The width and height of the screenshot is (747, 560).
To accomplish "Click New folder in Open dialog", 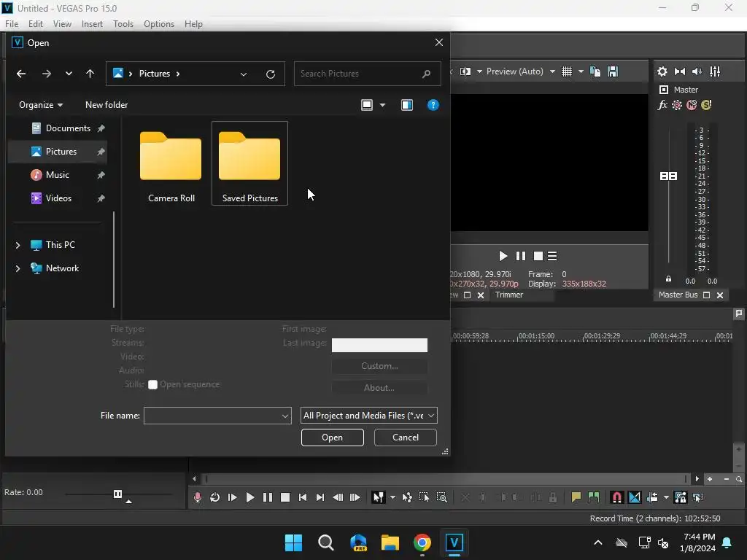I will click(x=107, y=105).
